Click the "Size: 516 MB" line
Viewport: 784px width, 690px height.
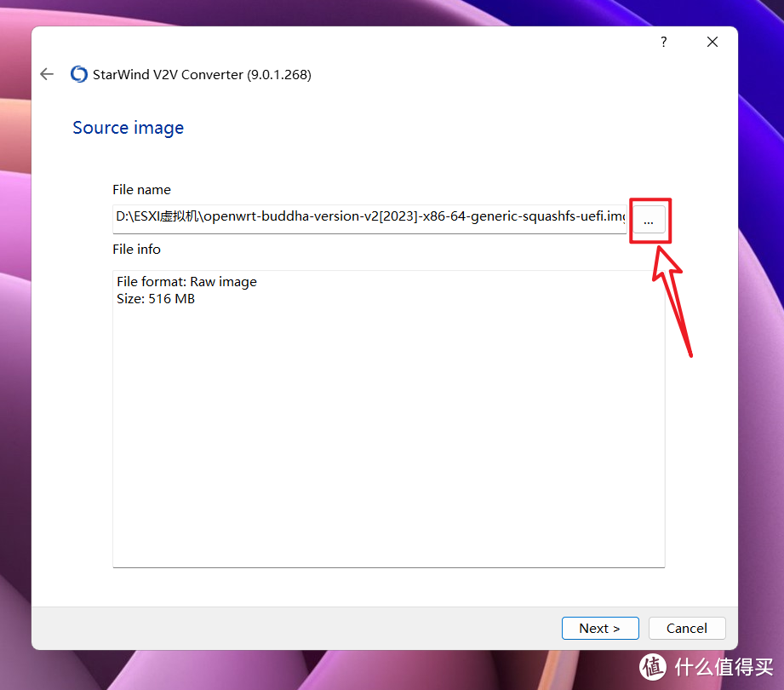point(156,299)
